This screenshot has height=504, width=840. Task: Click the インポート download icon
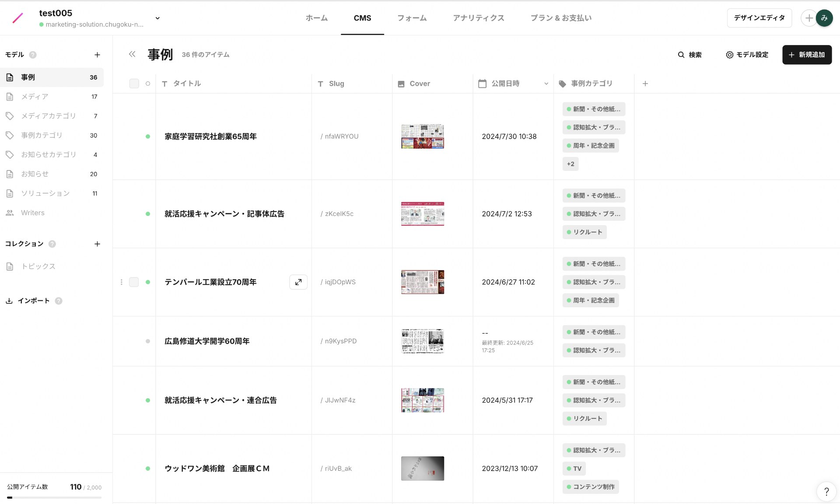(x=9, y=301)
